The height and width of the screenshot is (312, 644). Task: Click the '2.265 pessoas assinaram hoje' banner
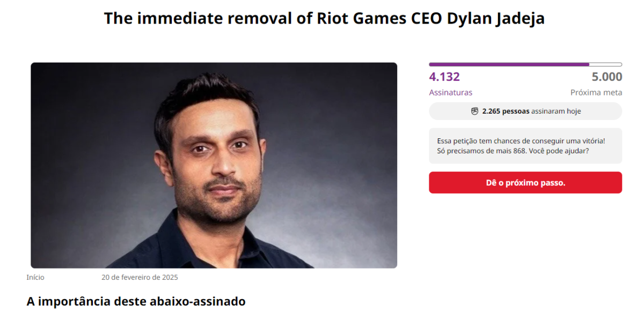(525, 111)
